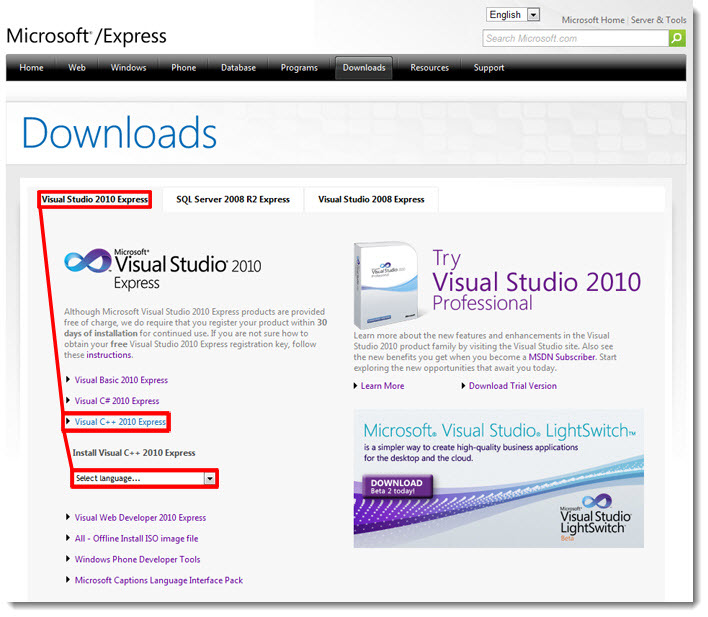Collapse the arrow beside Visual C++ 2010 Express
The image size is (708, 617).
[x=68, y=421]
